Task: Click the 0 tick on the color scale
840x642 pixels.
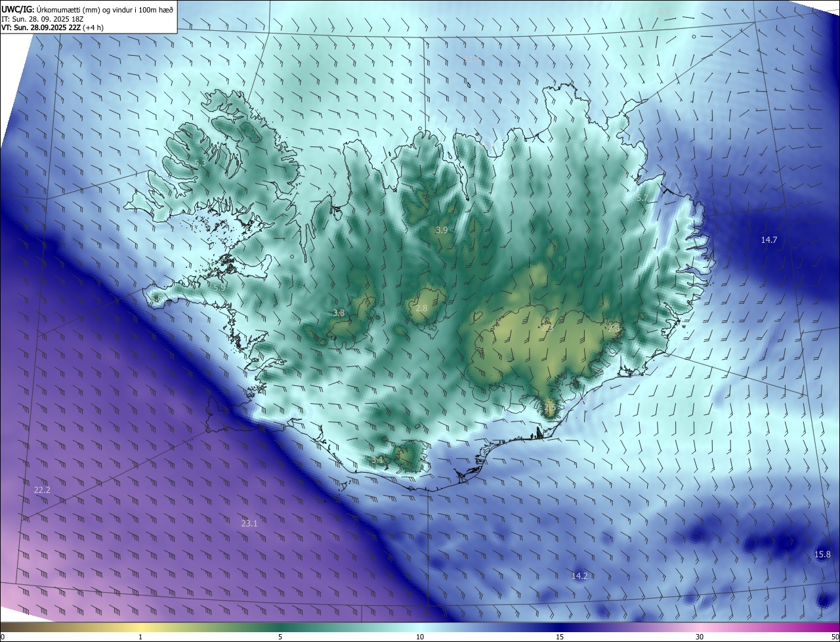Action: [x=2, y=637]
